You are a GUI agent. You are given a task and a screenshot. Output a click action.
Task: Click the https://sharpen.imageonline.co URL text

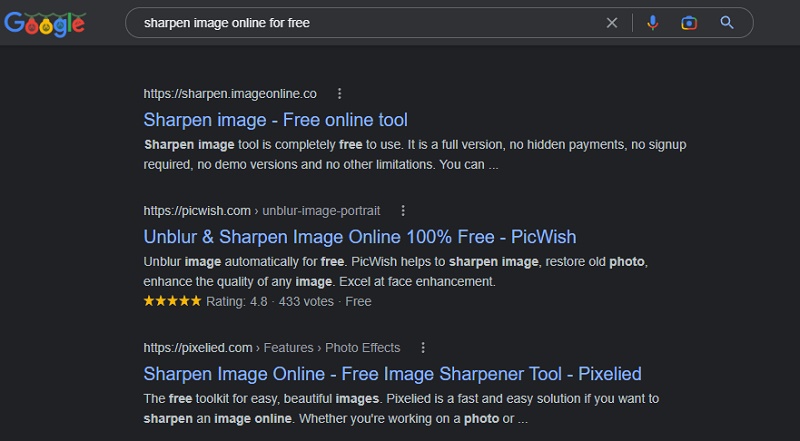tap(230, 94)
